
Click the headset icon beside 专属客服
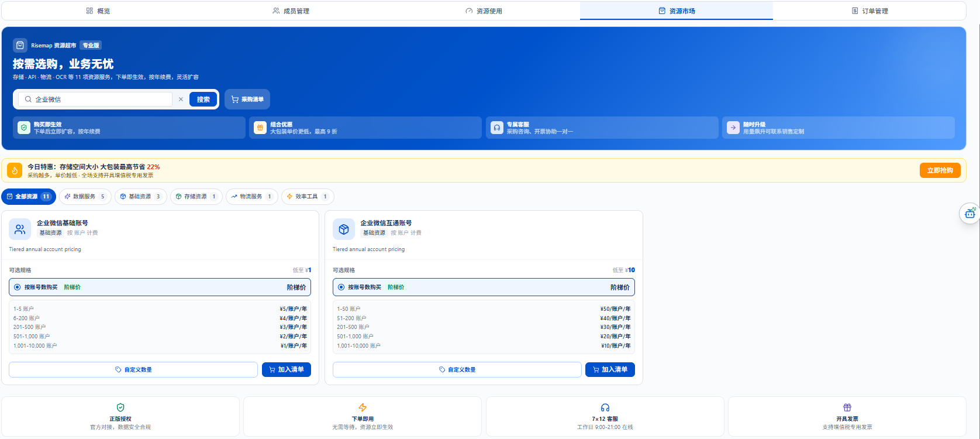point(496,128)
